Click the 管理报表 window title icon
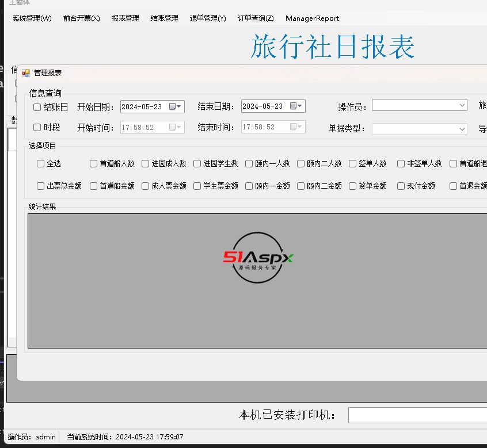This screenshot has height=448, width=487. coord(26,73)
